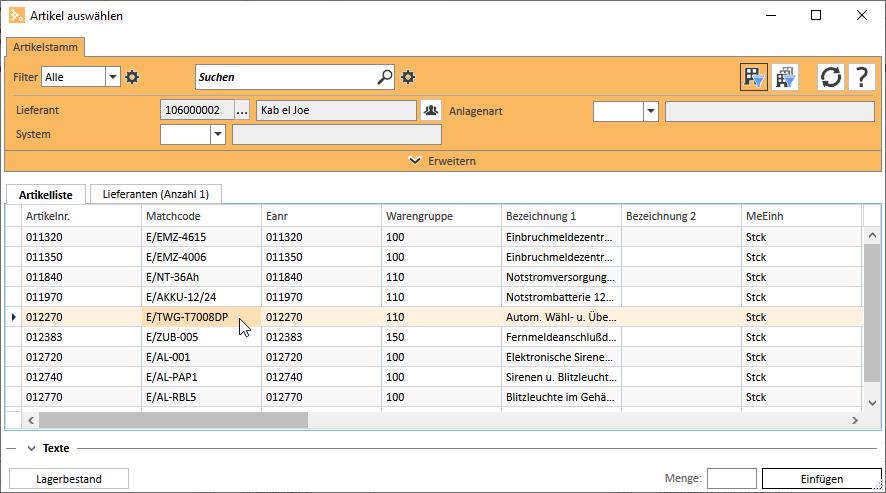Viewport: 886px width, 493px height.
Task: Expand the Erweitern section
Action: pos(442,161)
